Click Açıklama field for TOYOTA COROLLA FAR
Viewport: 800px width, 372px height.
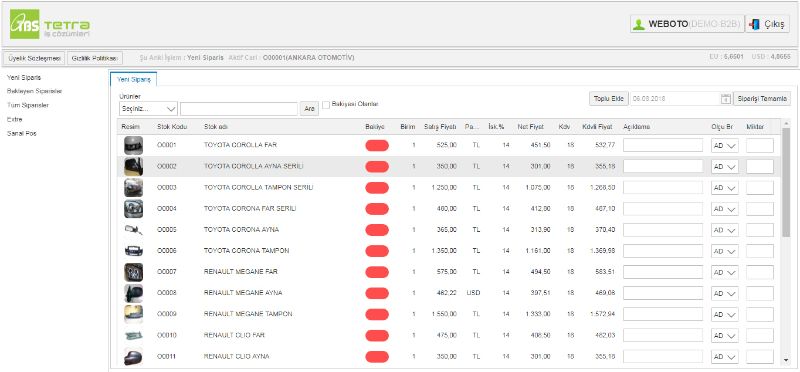(x=663, y=145)
